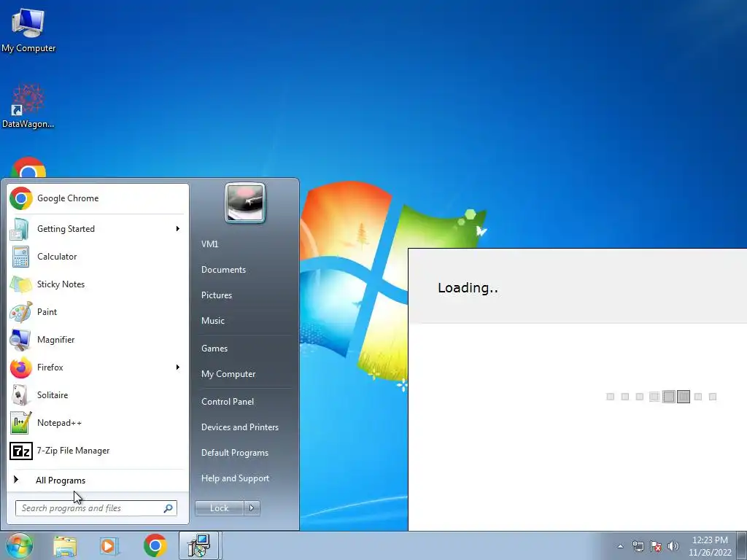Open Music library link
Viewport: 747px width, 560px height.
(212, 321)
